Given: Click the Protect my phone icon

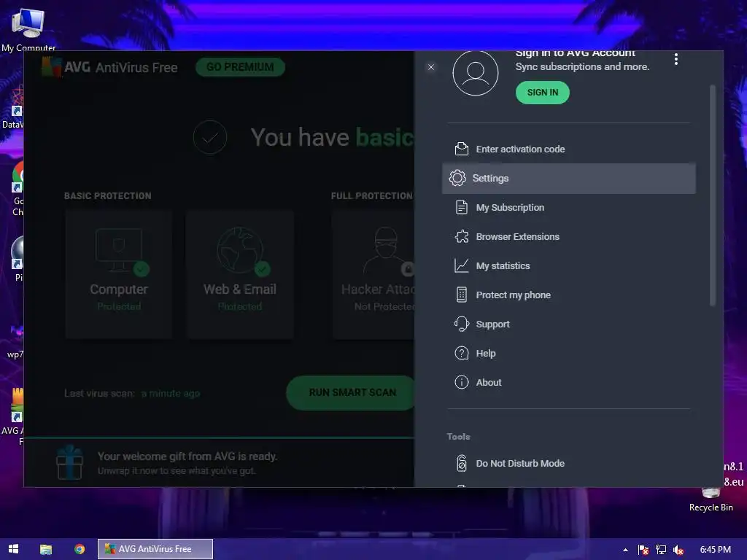Looking at the screenshot, I should click(461, 295).
